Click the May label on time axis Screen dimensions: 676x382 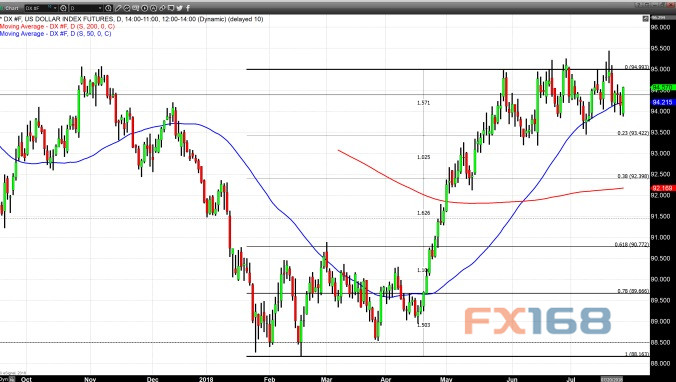point(446,379)
